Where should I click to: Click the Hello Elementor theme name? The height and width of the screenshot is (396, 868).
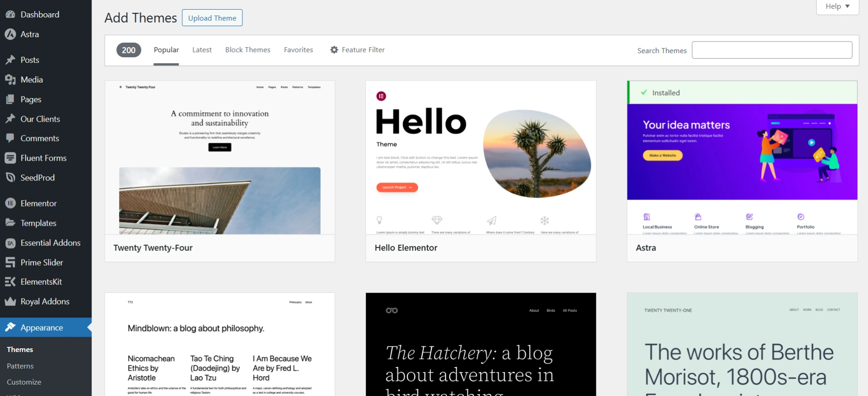pos(406,248)
